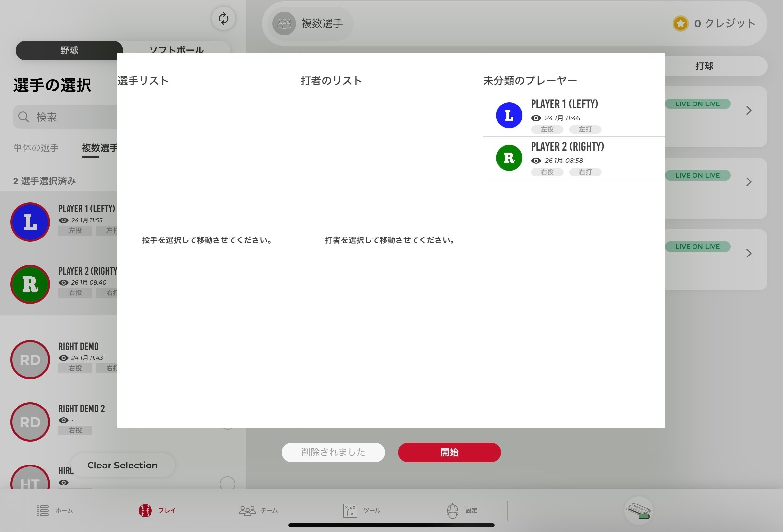
Task: Open the ツール playbook icon
Action: point(350,510)
